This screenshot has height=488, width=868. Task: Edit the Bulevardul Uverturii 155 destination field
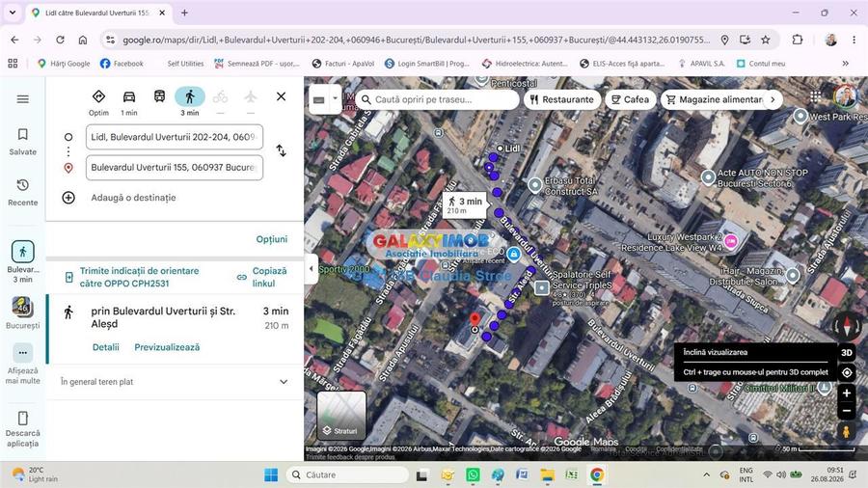click(175, 168)
